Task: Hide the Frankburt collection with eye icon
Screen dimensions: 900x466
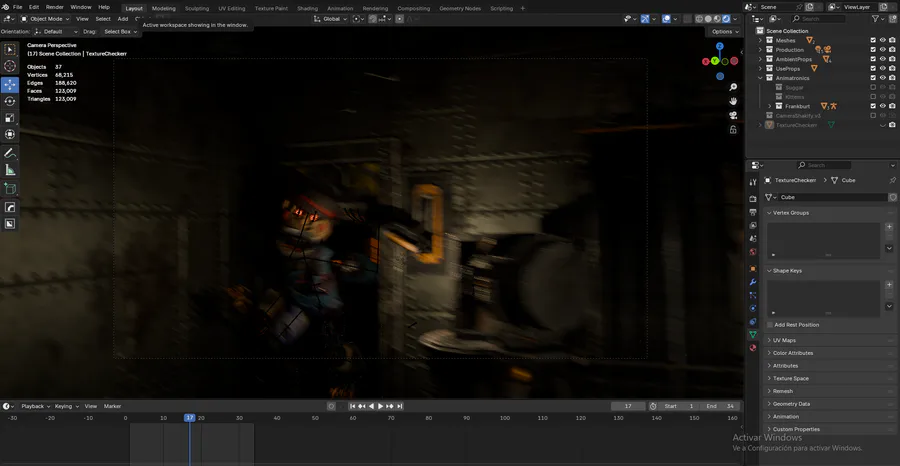Action: (x=883, y=106)
